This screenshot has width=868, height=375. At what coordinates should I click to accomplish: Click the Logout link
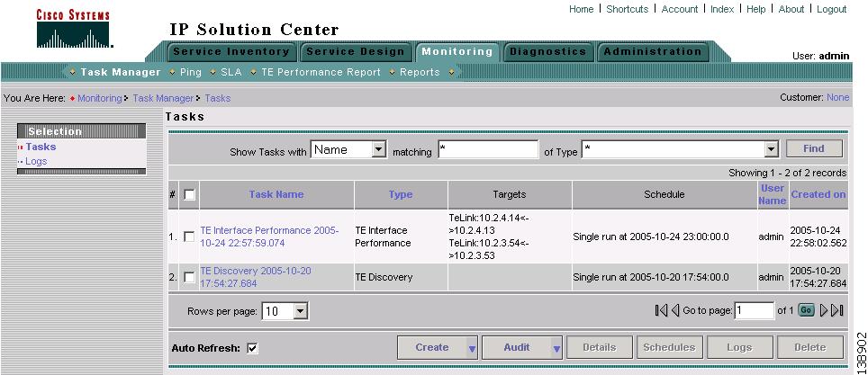click(832, 9)
